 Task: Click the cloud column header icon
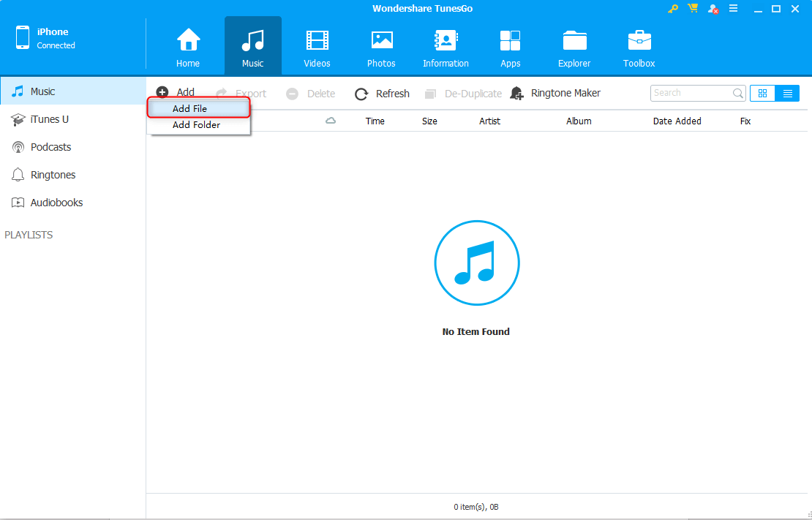click(331, 121)
